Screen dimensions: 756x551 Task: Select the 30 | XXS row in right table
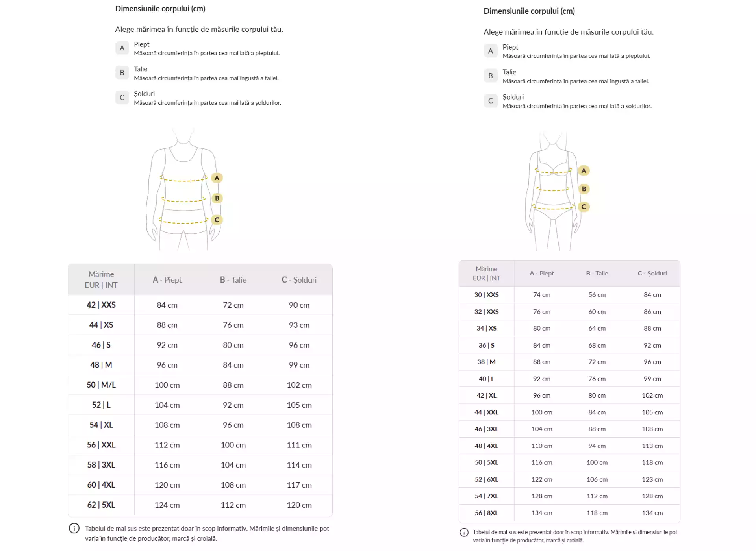(x=486, y=295)
